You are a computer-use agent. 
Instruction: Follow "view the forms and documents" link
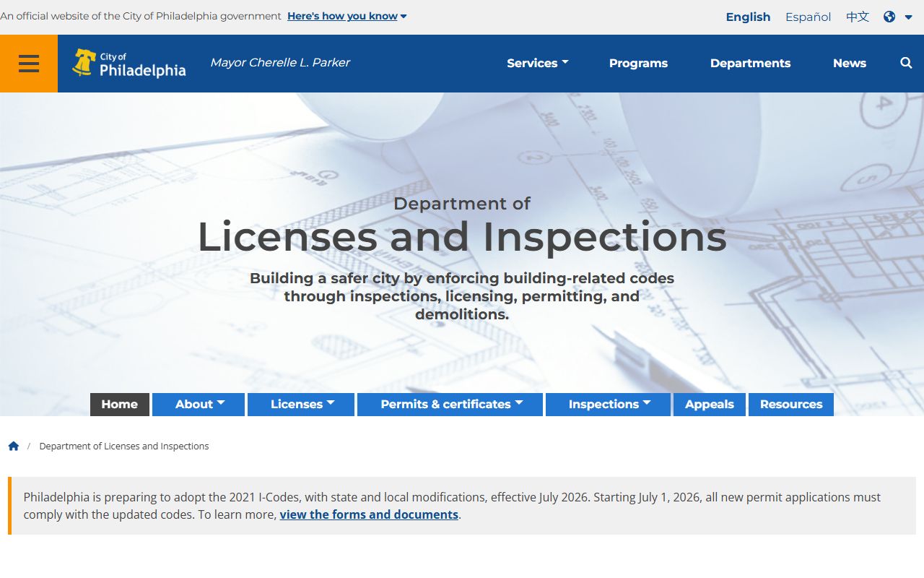pyautogui.click(x=369, y=514)
